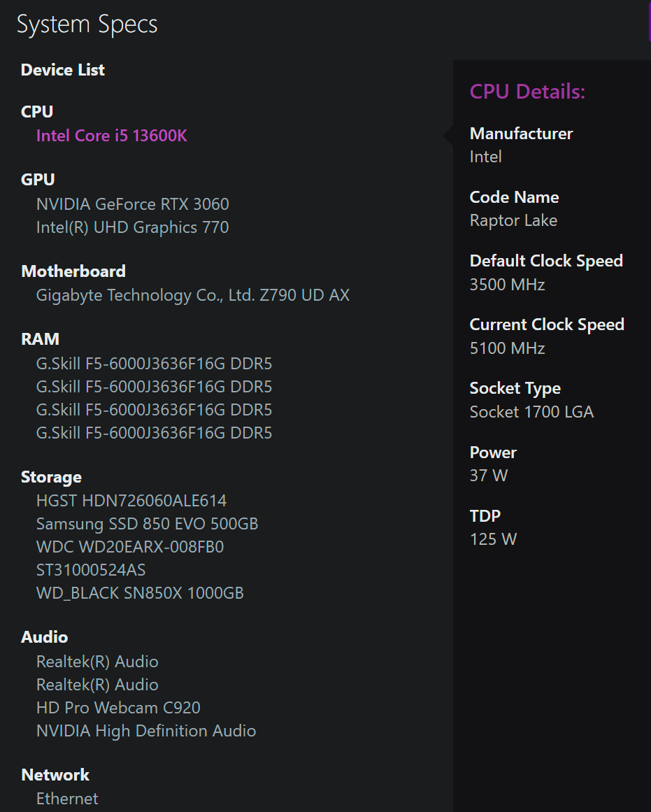Select the third G.Skill DDR5 RAM module

click(x=154, y=410)
